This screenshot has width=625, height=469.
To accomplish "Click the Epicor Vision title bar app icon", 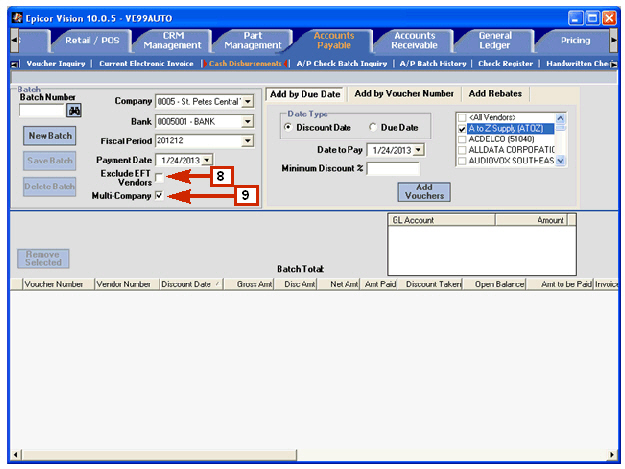I will tap(17, 18).
